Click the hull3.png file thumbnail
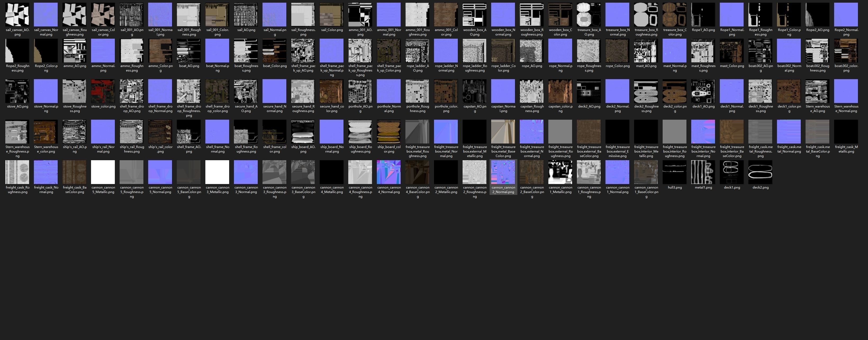 coord(674,172)
